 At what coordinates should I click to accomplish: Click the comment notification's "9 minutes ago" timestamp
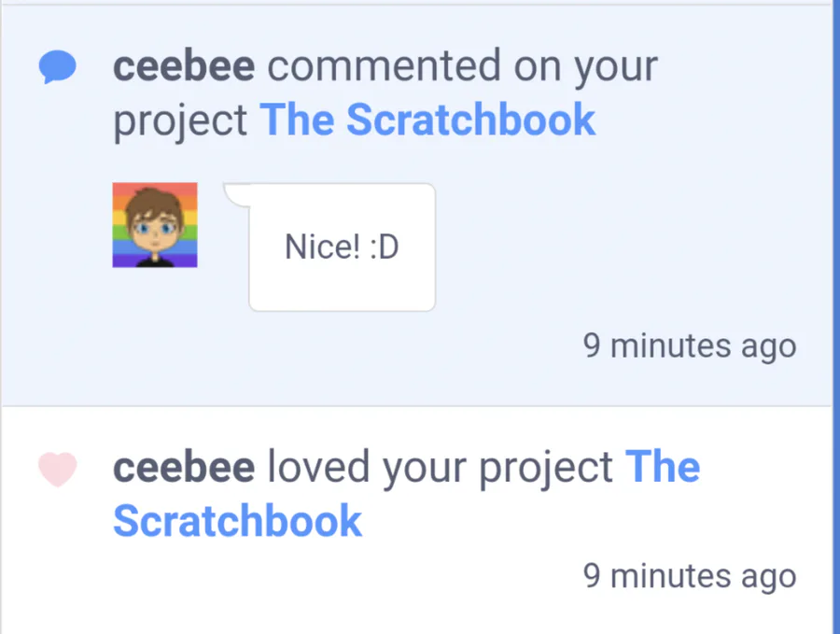690,345
